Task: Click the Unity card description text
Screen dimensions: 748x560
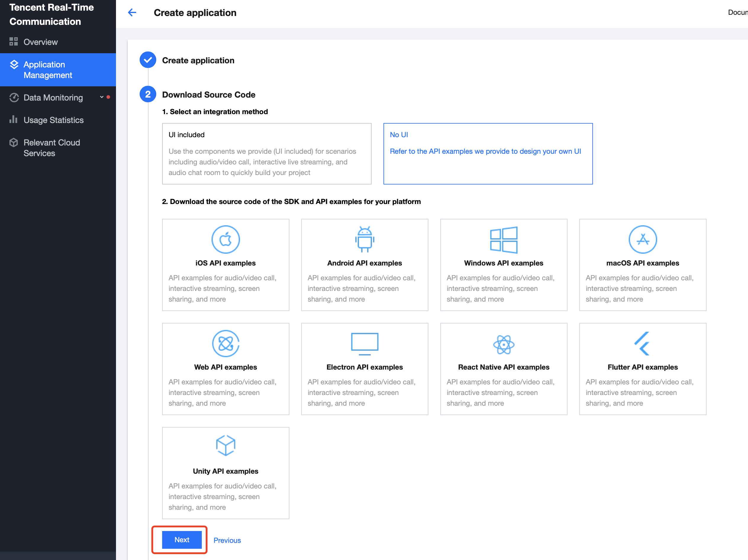Action: [x=223, y=496]
